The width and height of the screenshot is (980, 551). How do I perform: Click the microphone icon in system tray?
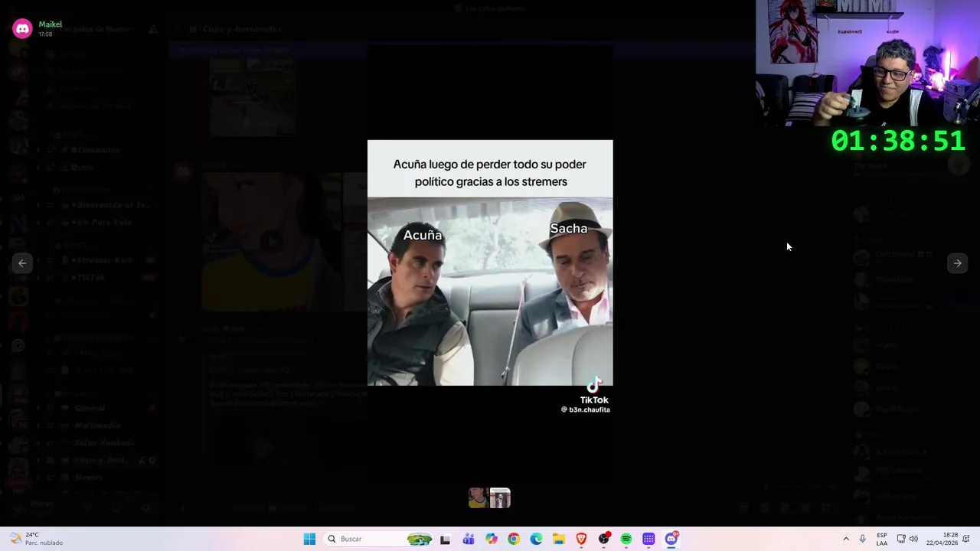pyautogui.click(x=863, y=539)
